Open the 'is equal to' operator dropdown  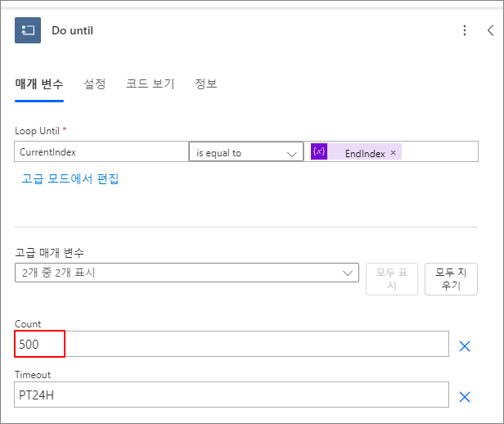tap(246, 151)
